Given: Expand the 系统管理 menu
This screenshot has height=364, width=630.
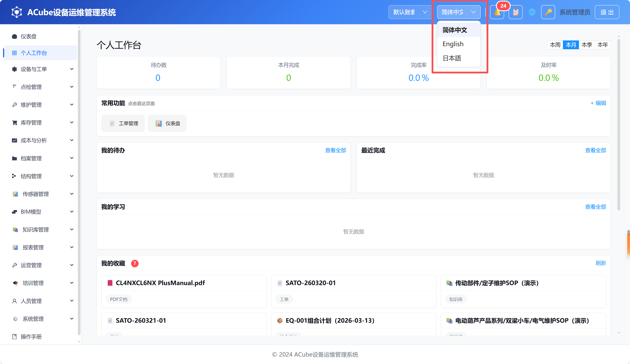Looking at the screenshot, I should [x=40, y=319].
